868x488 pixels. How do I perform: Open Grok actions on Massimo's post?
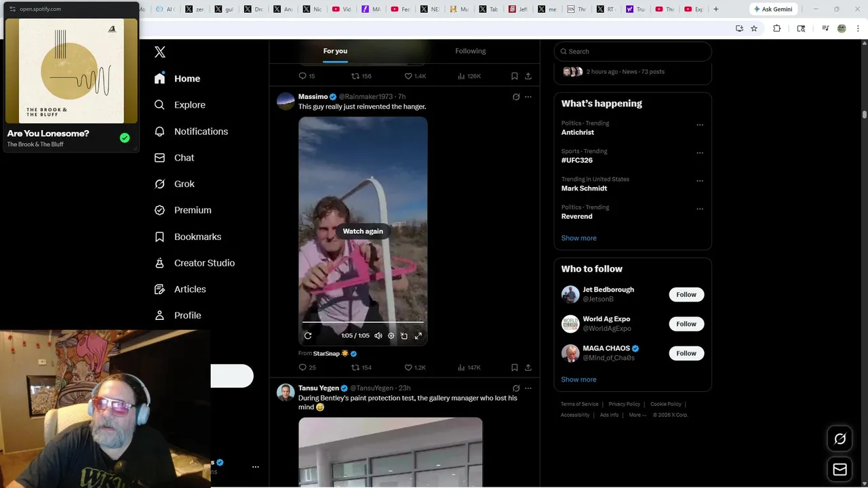pyautogui.click(x=516, y=97)
